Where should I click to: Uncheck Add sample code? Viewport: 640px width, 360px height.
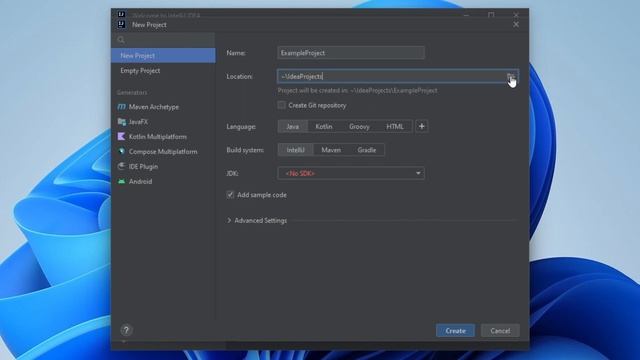coord(230,195)
